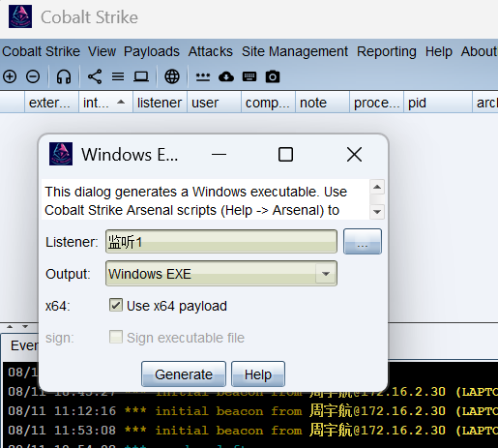Toggle Use x64 payload checkbox
The width and height of the screenshot is (498, 448).
pos(116,305)
